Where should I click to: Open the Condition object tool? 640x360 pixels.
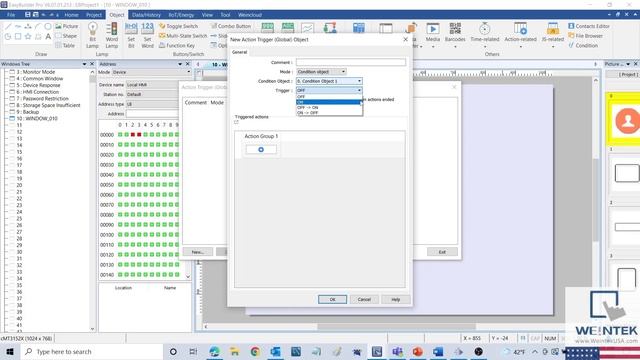tap(583, 46)
